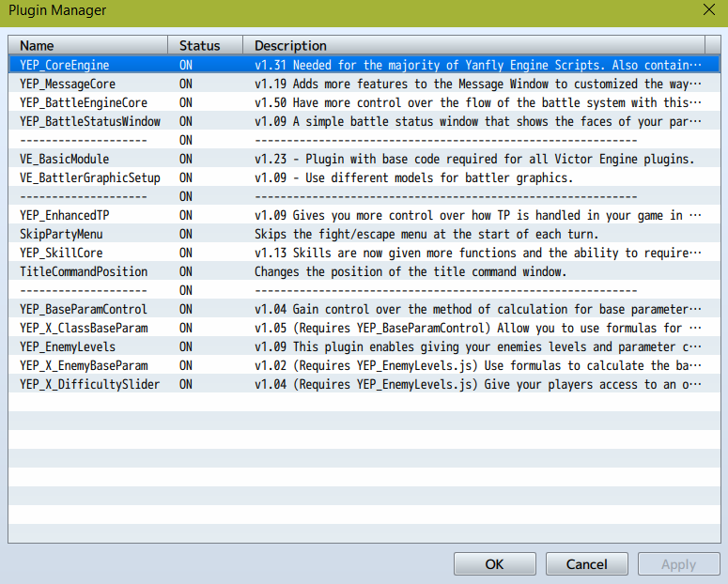Click 'v1.23 - Plugin with base code' description
This screenshot has height=584, width=728.
(x=474, y=160)
